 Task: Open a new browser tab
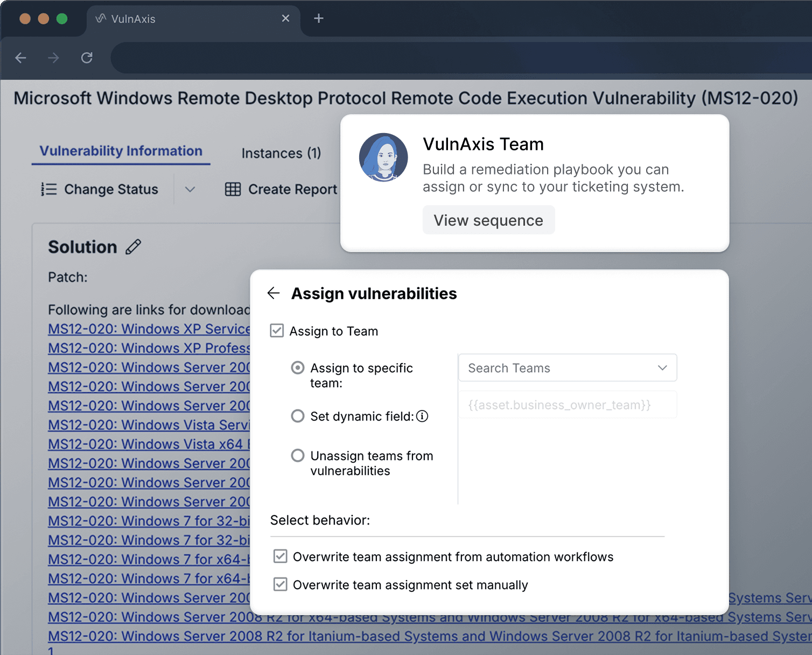[319, 18]
